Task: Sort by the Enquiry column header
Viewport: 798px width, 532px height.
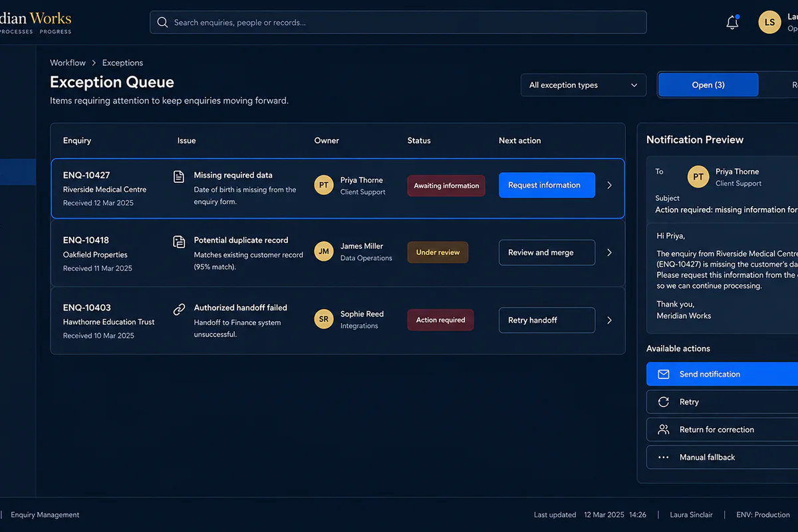Action: coord(77,140)
